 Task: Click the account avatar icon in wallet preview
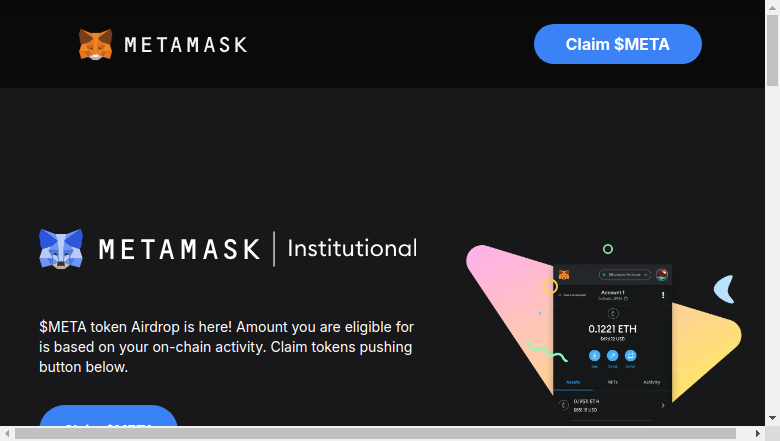662,274
